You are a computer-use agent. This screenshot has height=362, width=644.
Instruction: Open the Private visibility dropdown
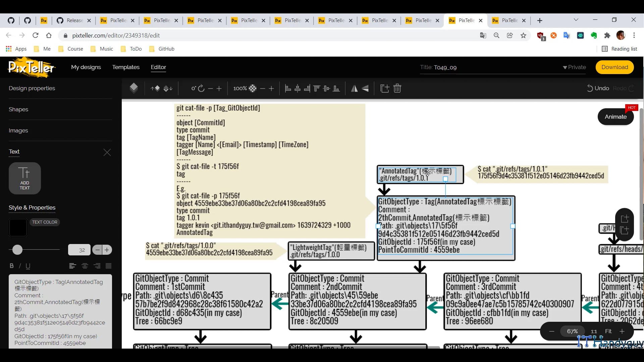[574, 67]
